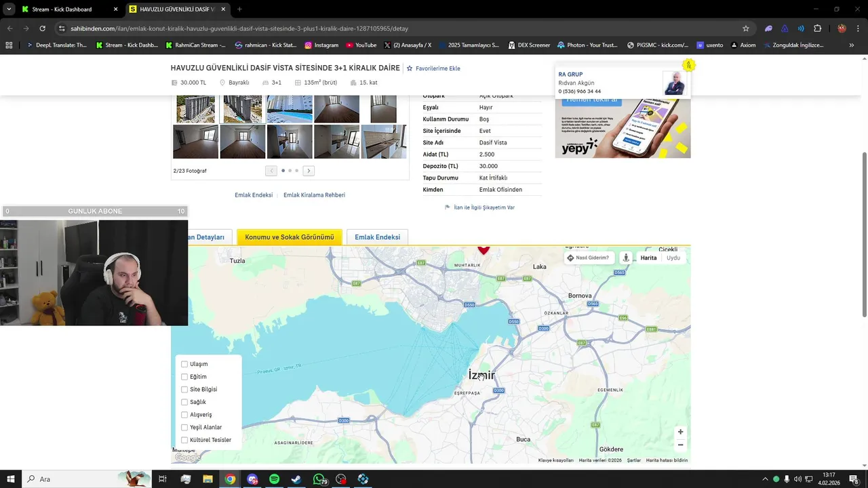Enable the Site Bilgisi checkbox
This screenshot has width=868, height=488.
pyautogui.click(x=184, y=390)
